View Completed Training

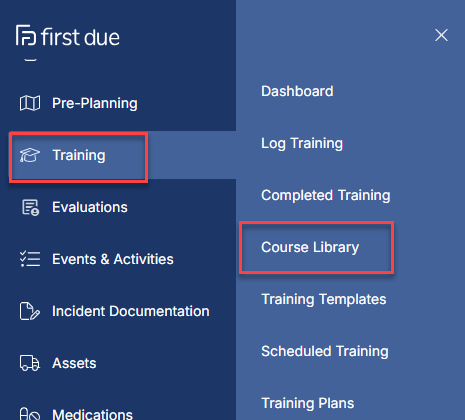[x=325, y=196]
